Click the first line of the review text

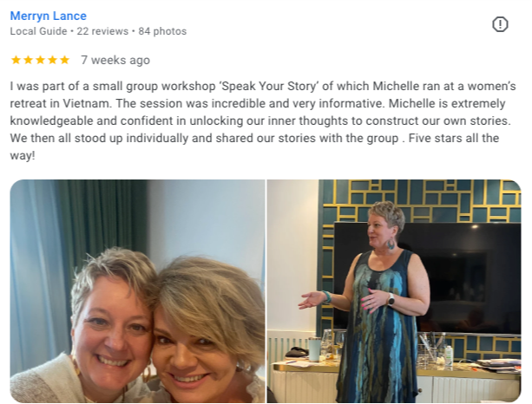pyautogui.click(x=263, y=86)
